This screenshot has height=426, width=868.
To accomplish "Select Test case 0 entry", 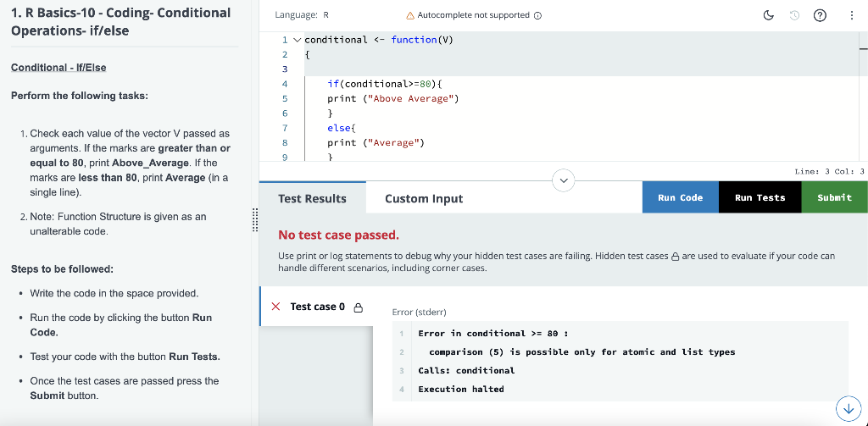I will coord(316,307).
